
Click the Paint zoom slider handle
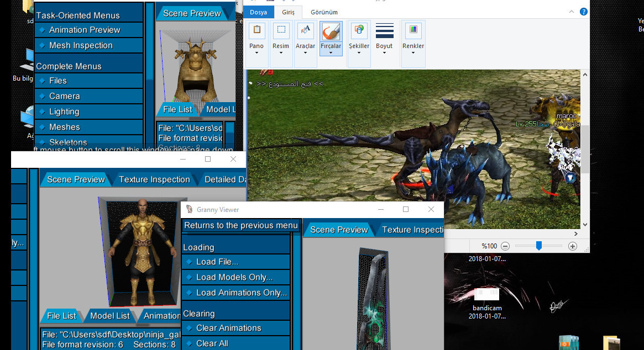tap(539, 246)
